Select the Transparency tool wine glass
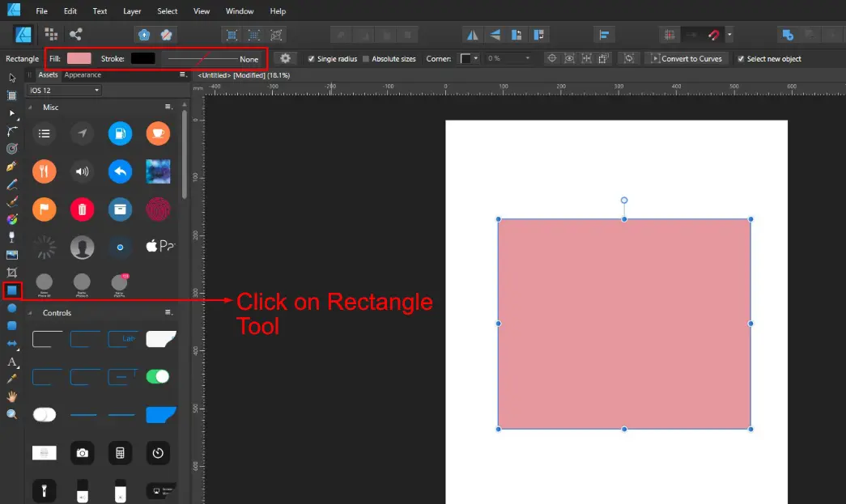This screenshot has height=504, width=846. [12, 237]
